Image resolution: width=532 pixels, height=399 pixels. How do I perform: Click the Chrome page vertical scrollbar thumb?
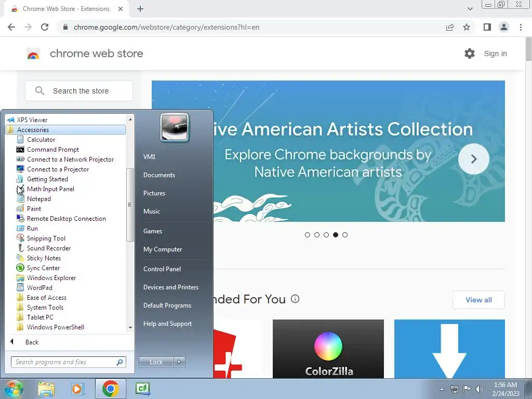[x=528, y=49]
